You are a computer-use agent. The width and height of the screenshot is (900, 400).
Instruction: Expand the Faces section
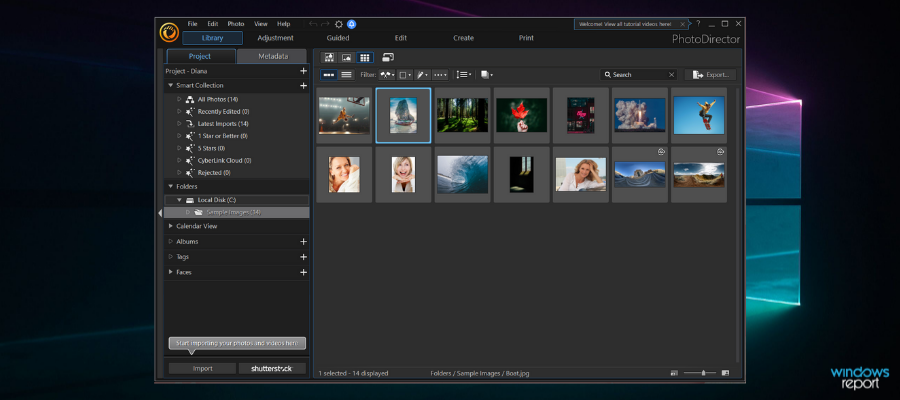tap(170, 272)
